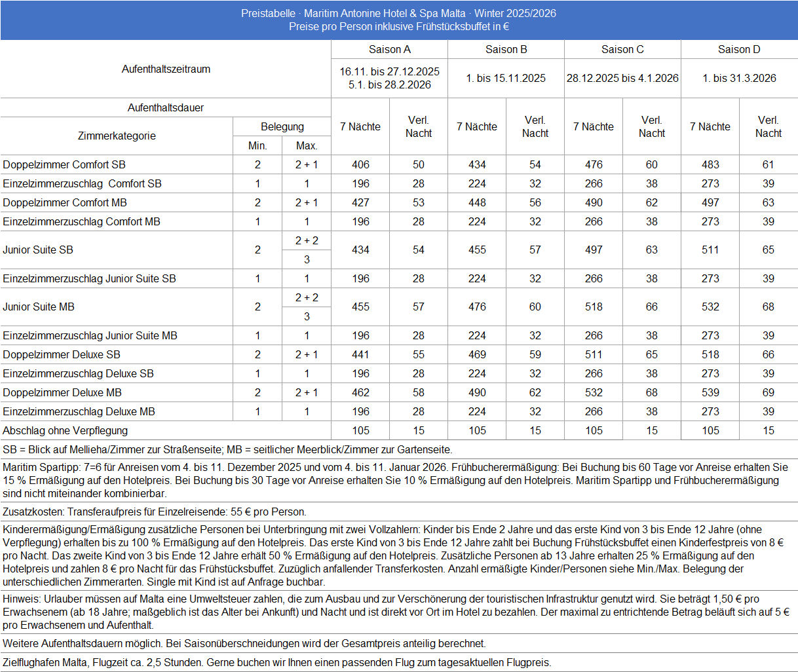Select the Saison C header cell

coord(622,50)
